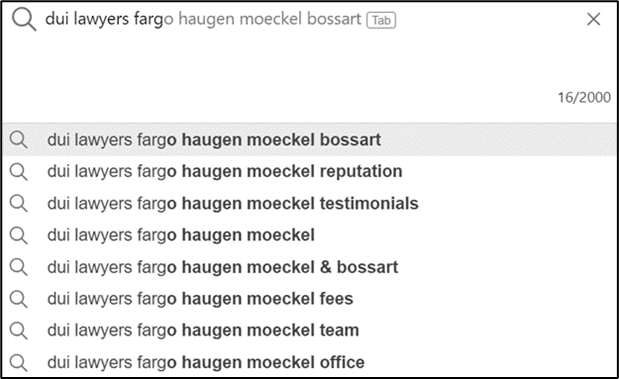619x379 pixels.
Task: Click magnifier icon beside 'office' suggestion
Action: pos(19,362)
